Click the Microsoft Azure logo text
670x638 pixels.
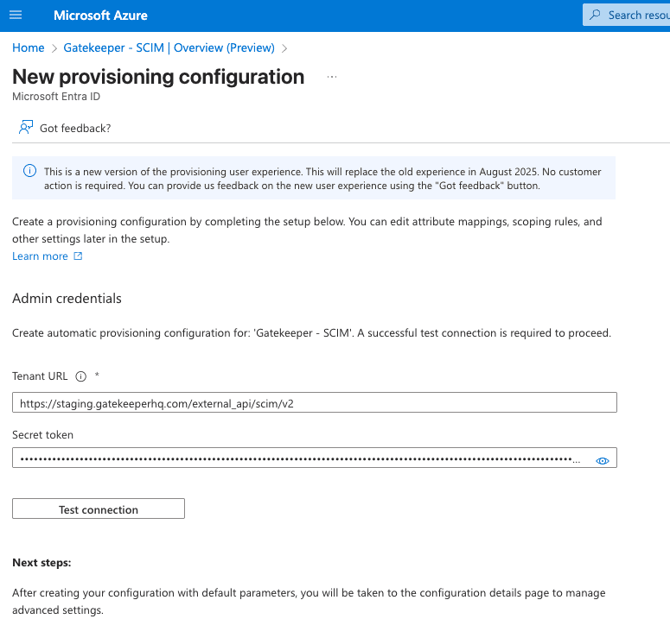100,15
